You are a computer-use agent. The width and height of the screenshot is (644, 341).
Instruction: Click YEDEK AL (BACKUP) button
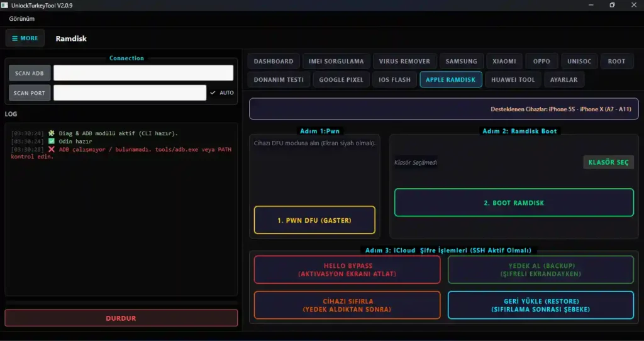pos(541,269)
